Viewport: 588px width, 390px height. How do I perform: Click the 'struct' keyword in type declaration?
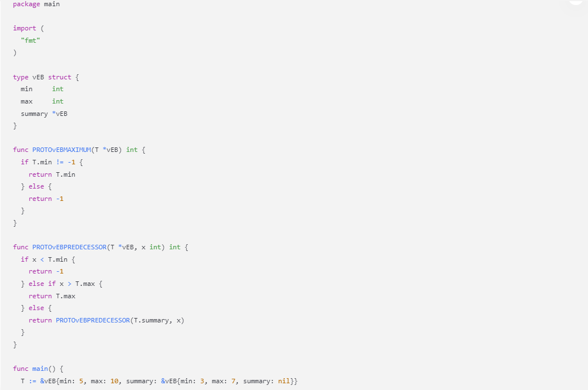[60, 77]
